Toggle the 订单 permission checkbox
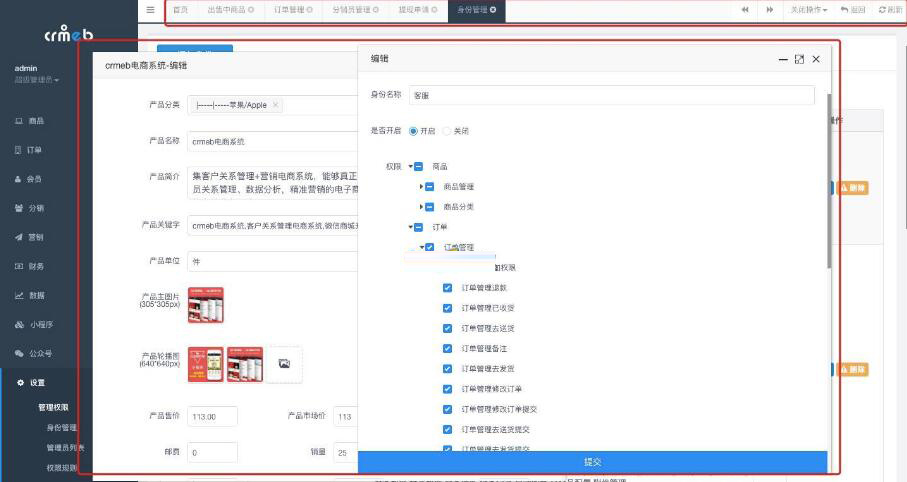 [418, 227]
